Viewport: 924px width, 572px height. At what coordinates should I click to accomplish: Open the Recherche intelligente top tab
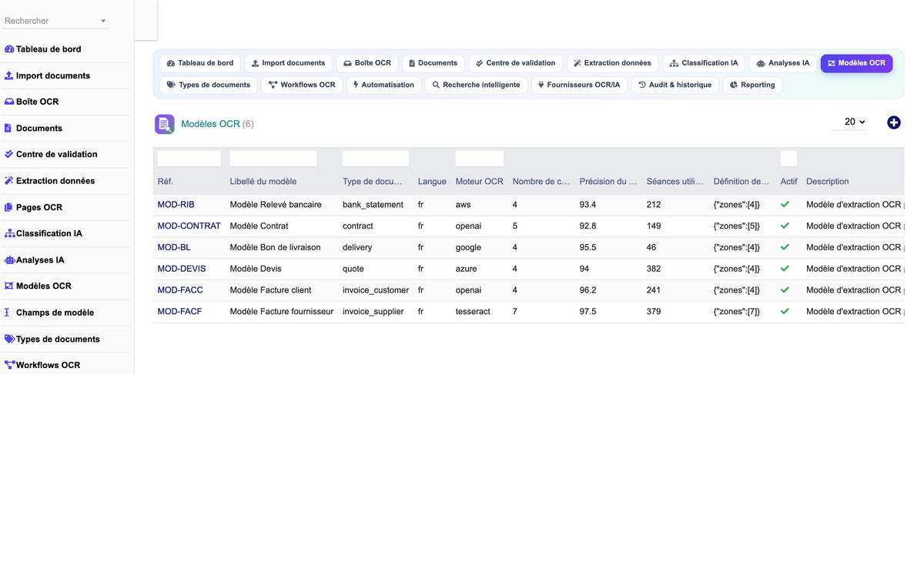[476, 85]
